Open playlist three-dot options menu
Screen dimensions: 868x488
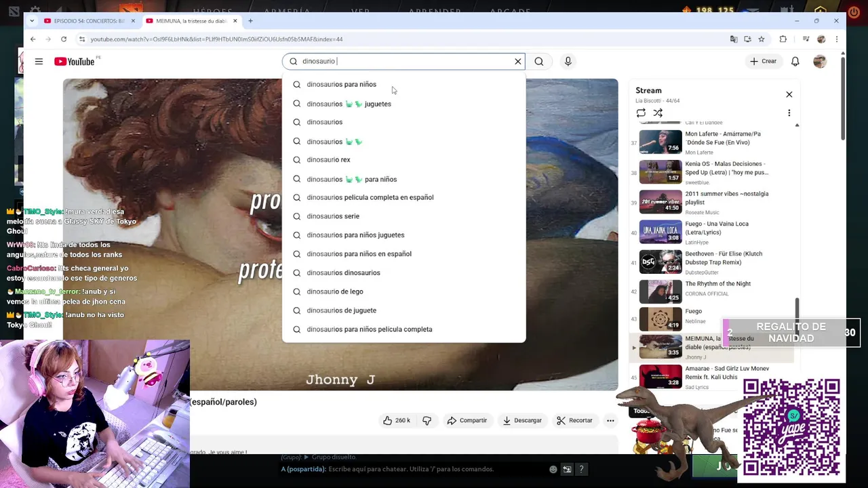(x=789, y=113)
